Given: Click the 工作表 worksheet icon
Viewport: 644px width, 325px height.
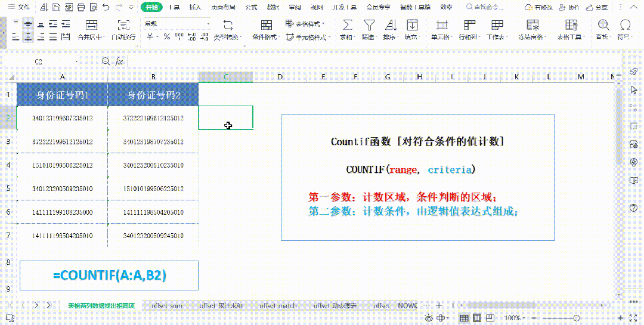Looking at the screenshot, I should pos(497,25).
